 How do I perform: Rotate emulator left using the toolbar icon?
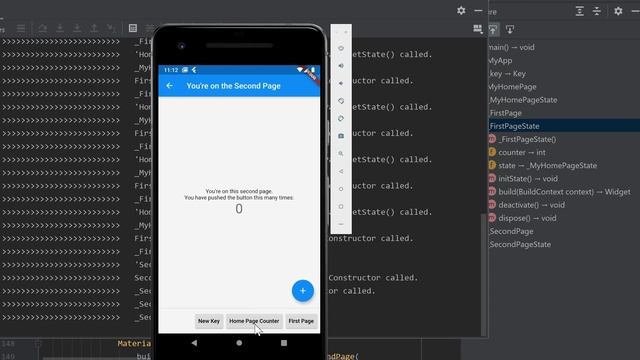coord(341,101)
